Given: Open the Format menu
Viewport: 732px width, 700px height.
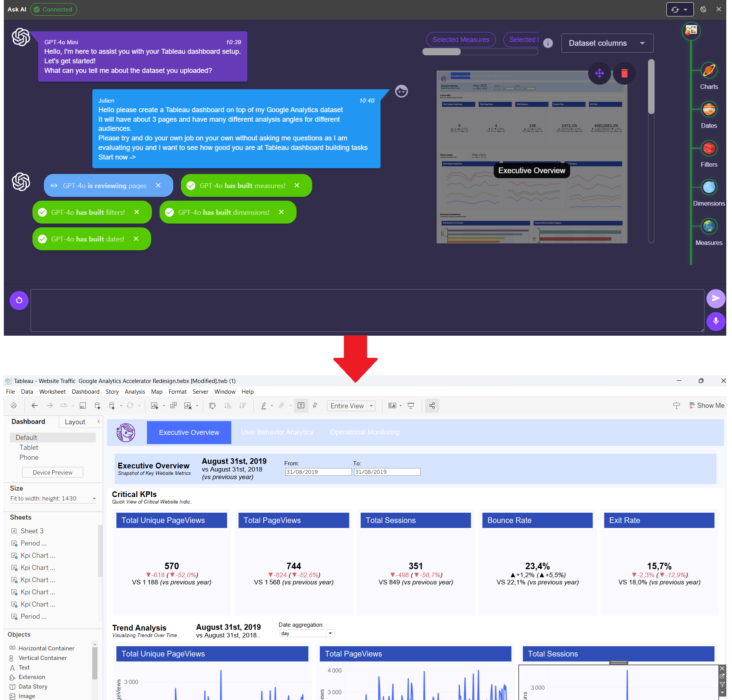Looking at the screenshot, I should [x=177, y=392].
